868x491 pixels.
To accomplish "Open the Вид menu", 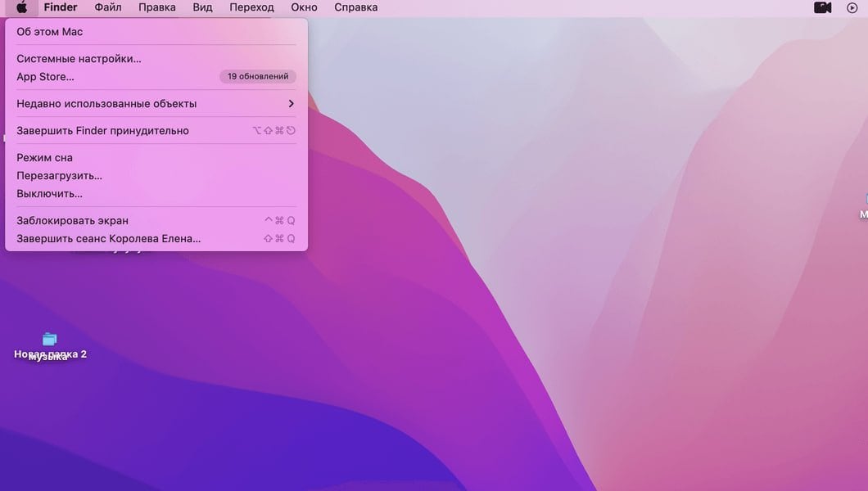I will pyautogui.click(x=202, y=7).
